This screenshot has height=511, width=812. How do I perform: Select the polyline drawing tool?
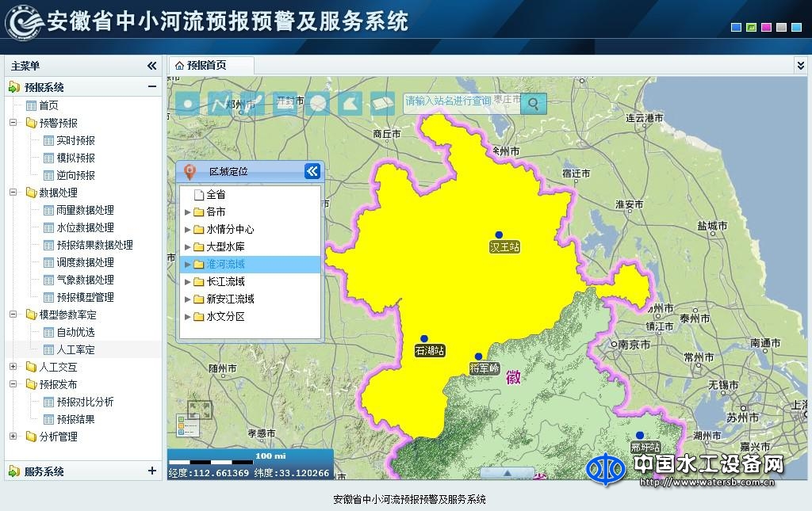220,102
